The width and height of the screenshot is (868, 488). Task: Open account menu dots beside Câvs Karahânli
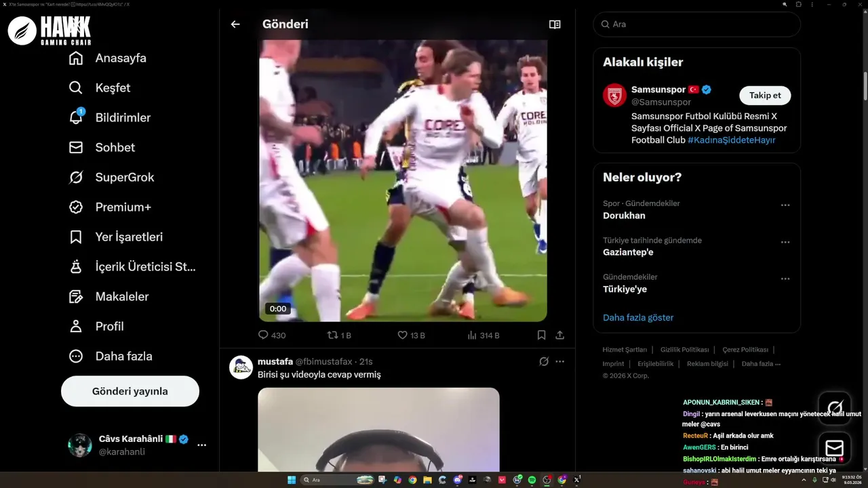point(201,445)
